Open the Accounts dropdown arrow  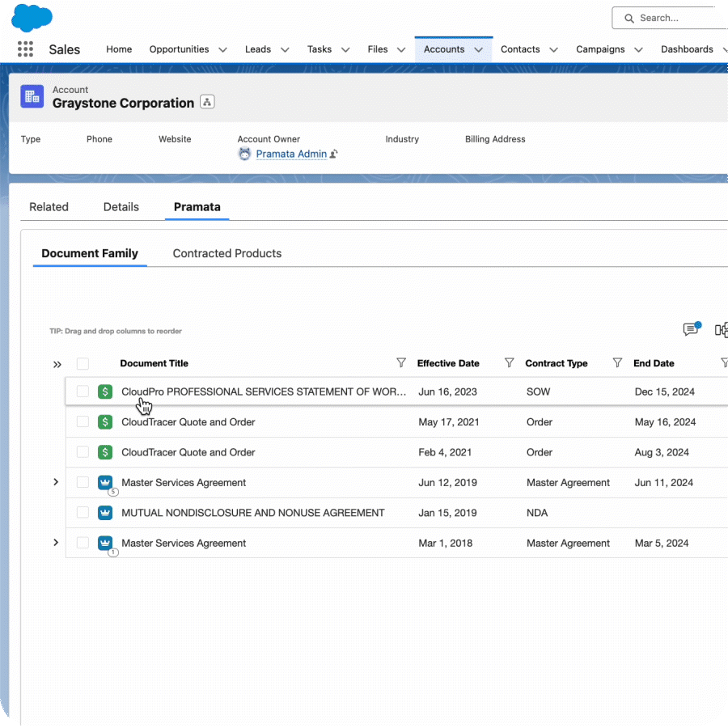pyautogui.click(x=479, y=49)
